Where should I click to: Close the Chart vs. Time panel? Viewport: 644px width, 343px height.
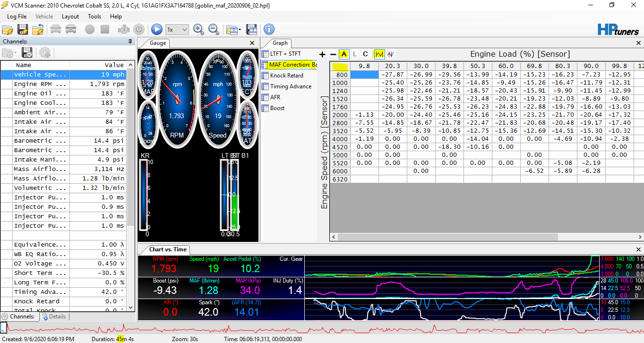click(x=637, y=249)
